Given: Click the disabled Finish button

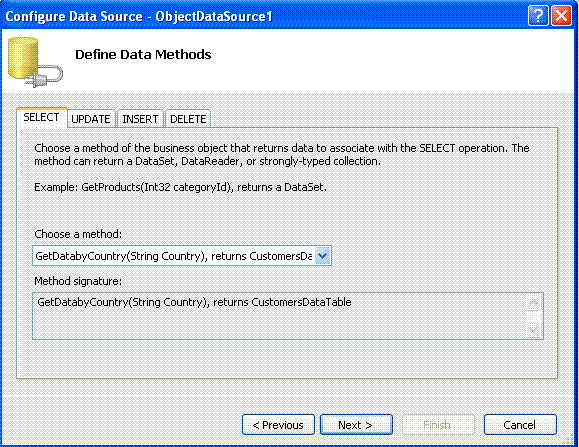Looking at the screenshot, I should click(438, 425).
